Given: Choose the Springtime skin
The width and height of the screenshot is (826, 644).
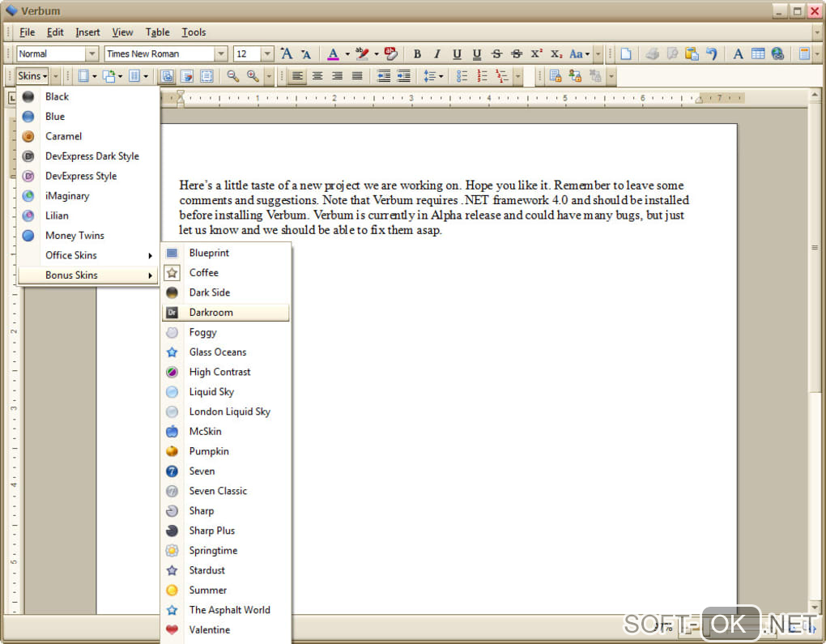Looking at the screenshot, I should point(226,550).
